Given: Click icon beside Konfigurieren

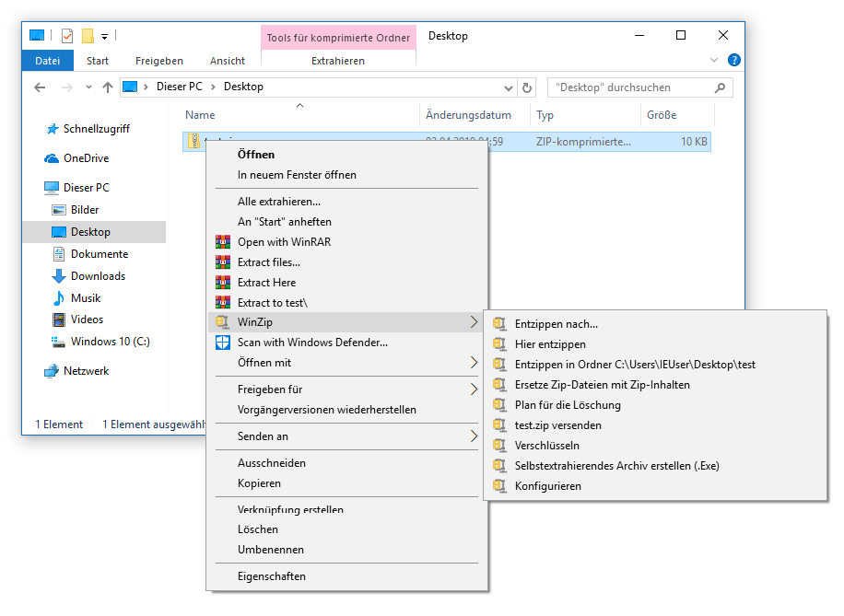Looking at the screenshot, I should click(499, 486).
